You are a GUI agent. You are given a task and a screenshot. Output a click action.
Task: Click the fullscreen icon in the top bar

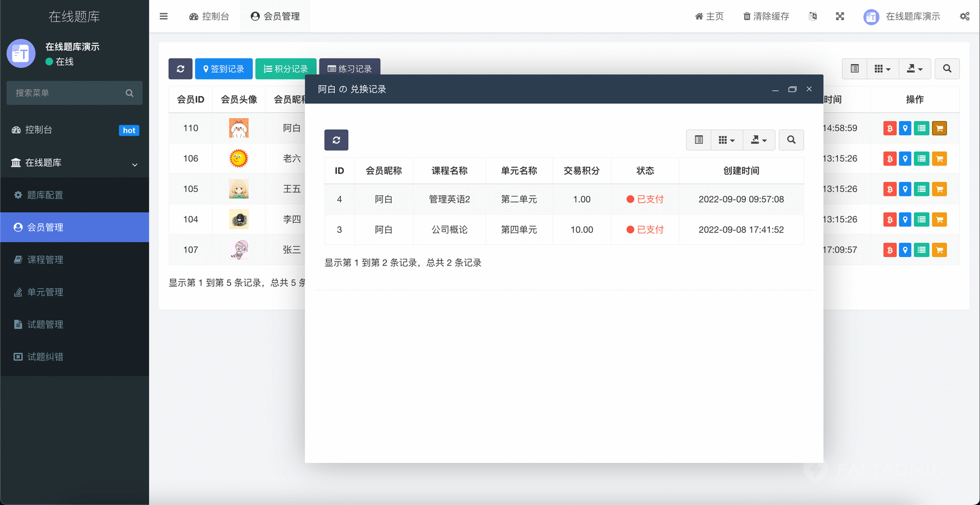point(840,16)
